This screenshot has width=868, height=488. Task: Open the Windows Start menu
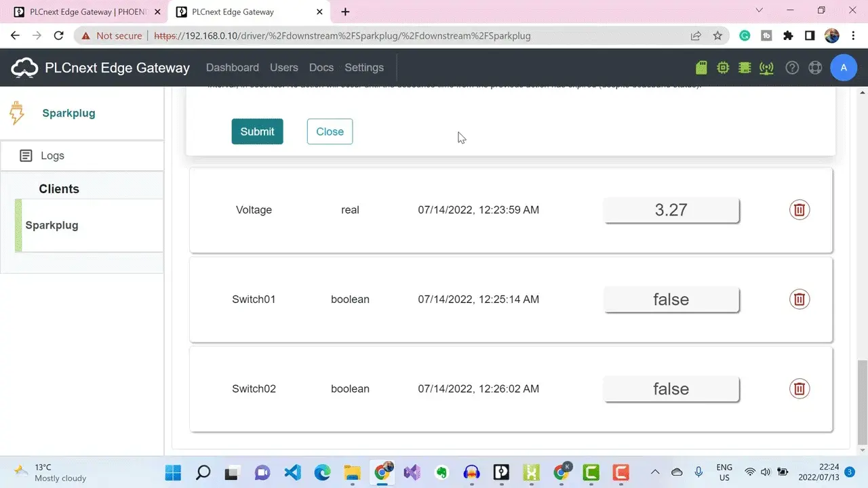pos(174,472)
